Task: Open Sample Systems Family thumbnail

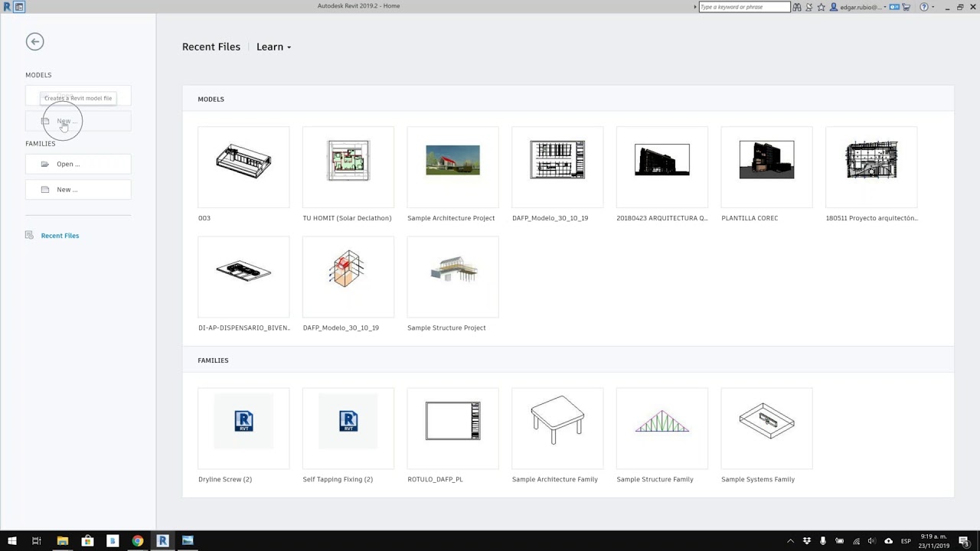Action: 766,428
